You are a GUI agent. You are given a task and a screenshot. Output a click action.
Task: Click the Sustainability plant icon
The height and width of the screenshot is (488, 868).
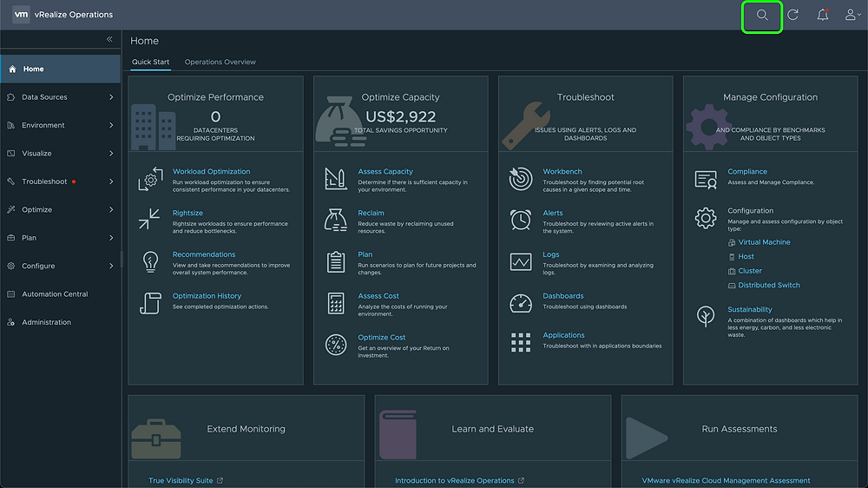click(705, 316)
